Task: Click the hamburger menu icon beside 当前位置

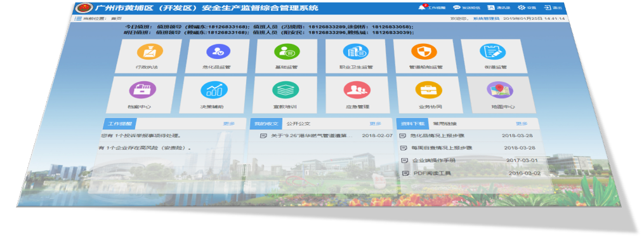Action: 78,18
